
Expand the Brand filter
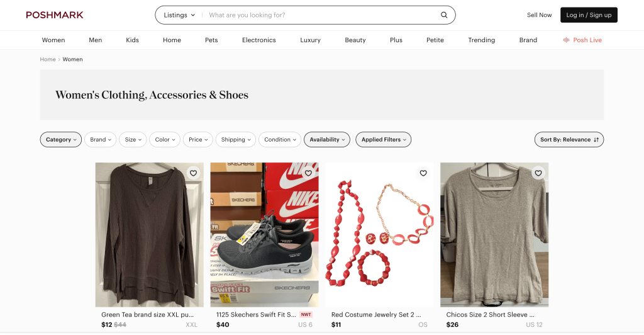tap(101, 139)
